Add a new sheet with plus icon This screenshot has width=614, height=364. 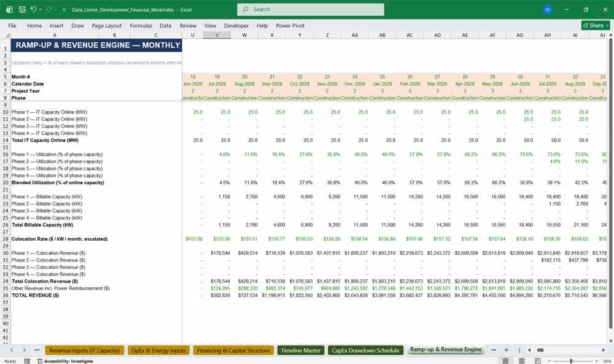507,350
